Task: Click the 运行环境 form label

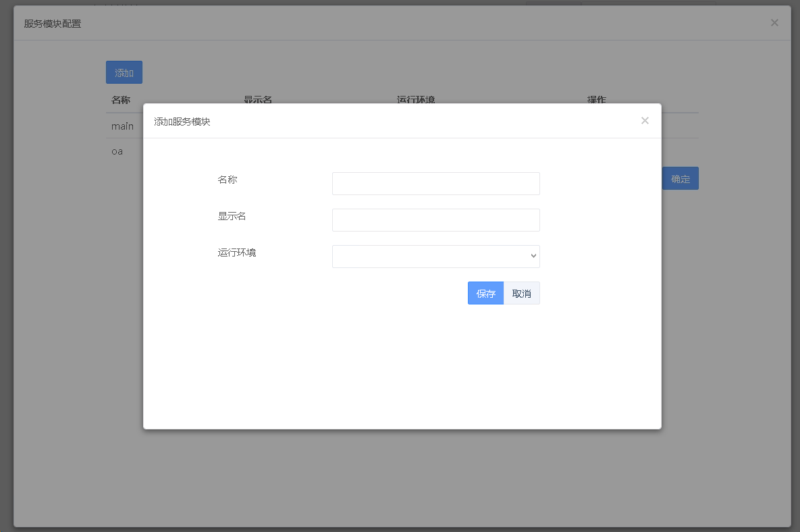Action: point(237,253)
